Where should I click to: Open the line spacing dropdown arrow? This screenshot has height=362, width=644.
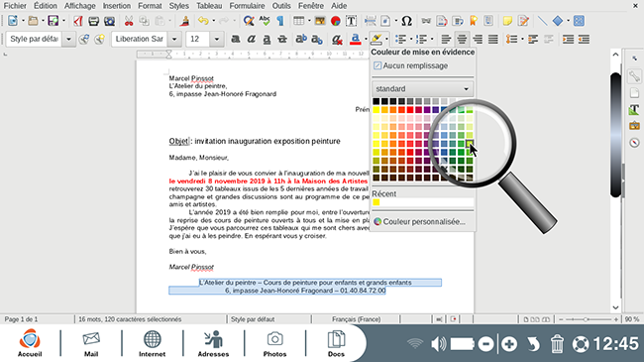tap(522, 39)
